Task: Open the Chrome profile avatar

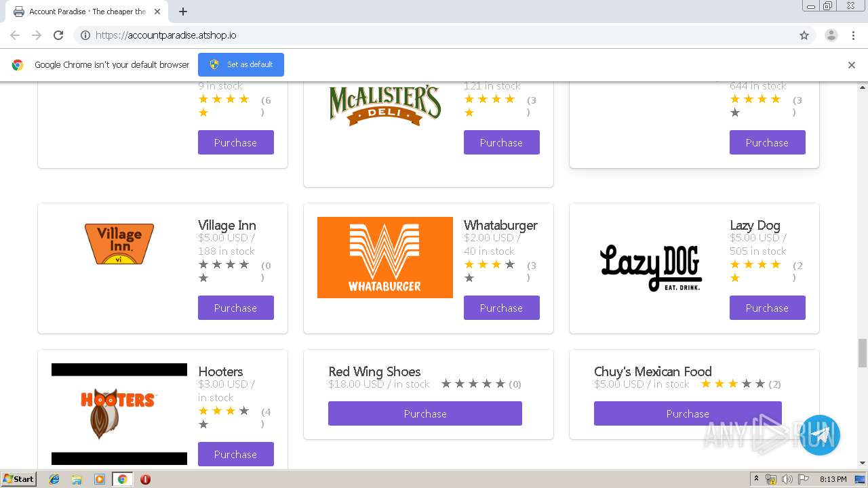Action: click(x=831, y=35)
